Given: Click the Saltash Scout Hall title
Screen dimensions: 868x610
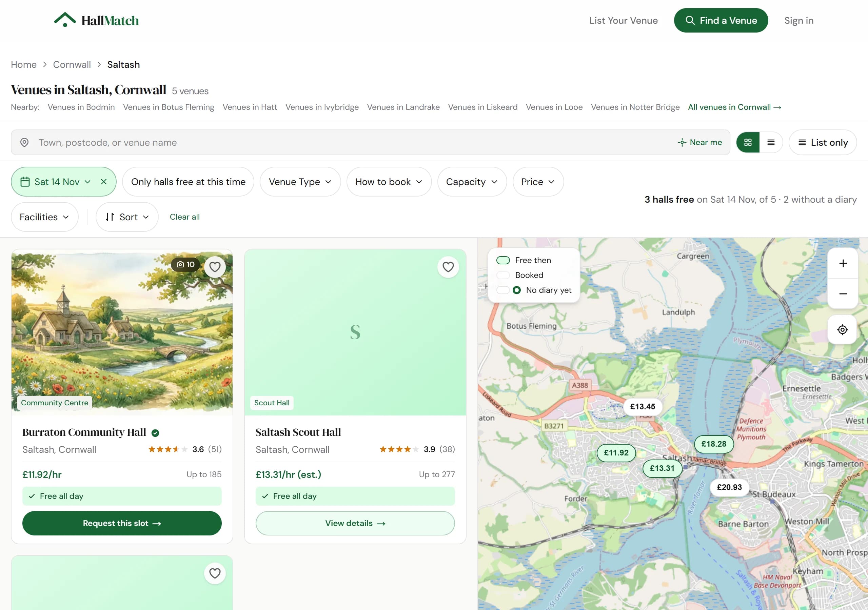Looking at the screenshot, I should coord(298,432).
